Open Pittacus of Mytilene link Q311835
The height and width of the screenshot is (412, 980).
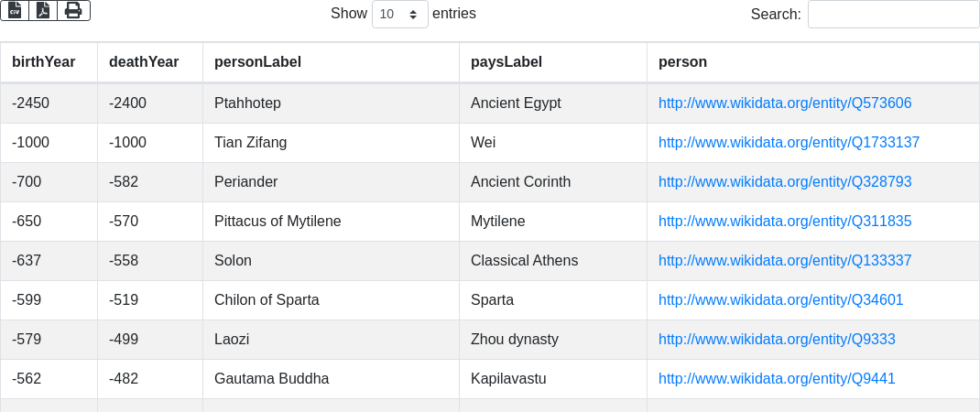click(x=785, y=222)
